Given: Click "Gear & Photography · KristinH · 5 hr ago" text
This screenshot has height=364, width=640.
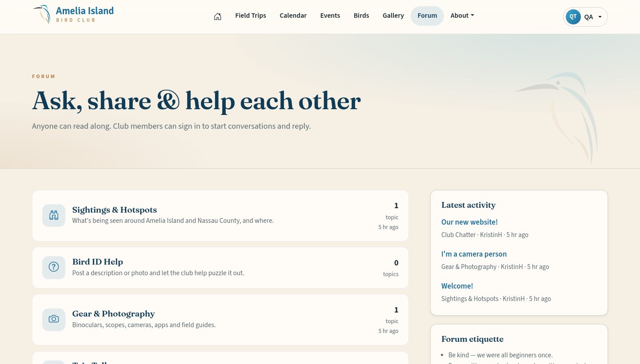Looking at the screenshot, I should (495, 267).
